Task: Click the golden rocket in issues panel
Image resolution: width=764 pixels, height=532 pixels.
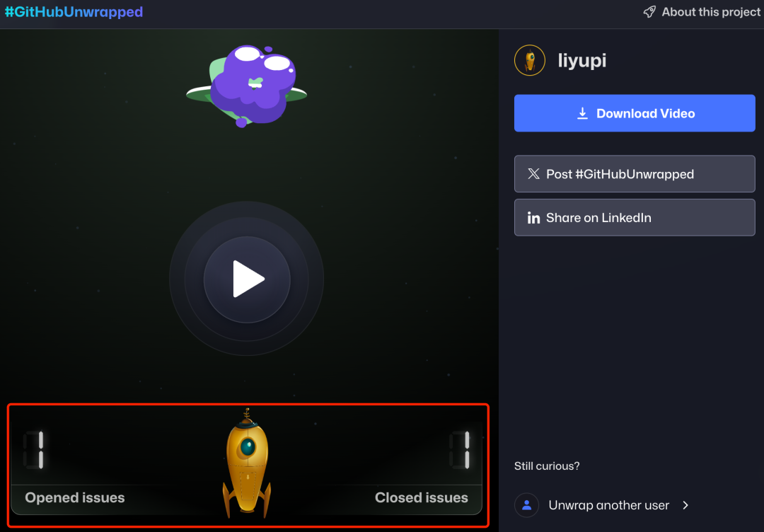Action: pos(247,463)
